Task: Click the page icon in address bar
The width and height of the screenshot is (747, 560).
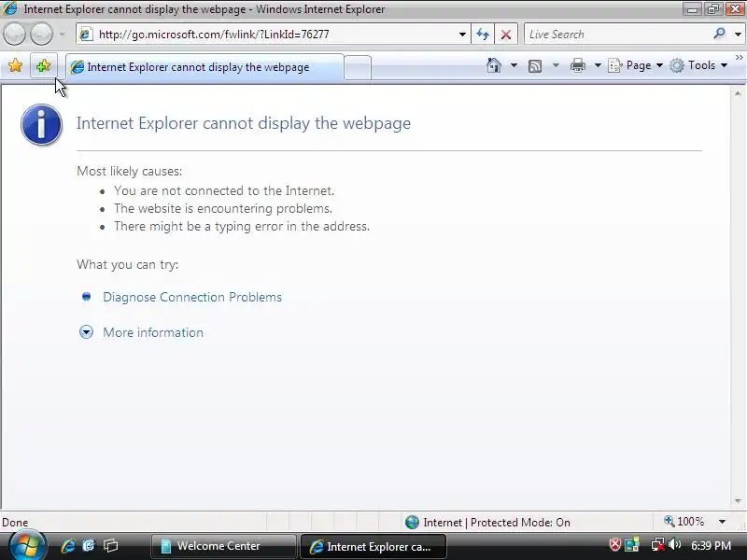Action: click(86, 35)
